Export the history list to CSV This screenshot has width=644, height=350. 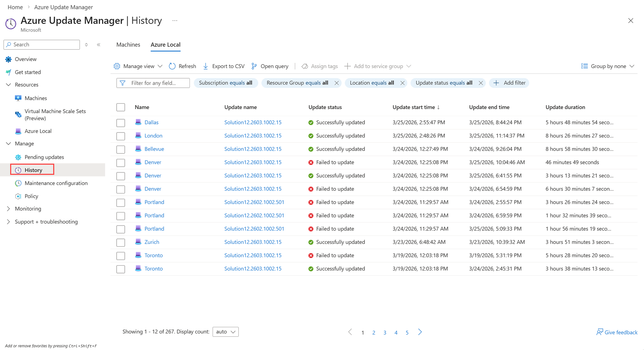[x=224, y=66]
